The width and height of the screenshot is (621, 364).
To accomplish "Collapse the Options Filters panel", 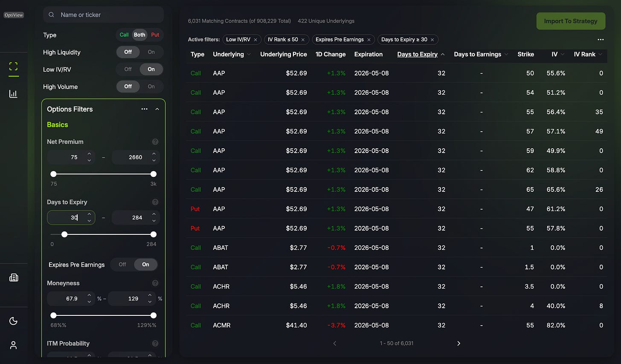I will click(x=157, y=109).
